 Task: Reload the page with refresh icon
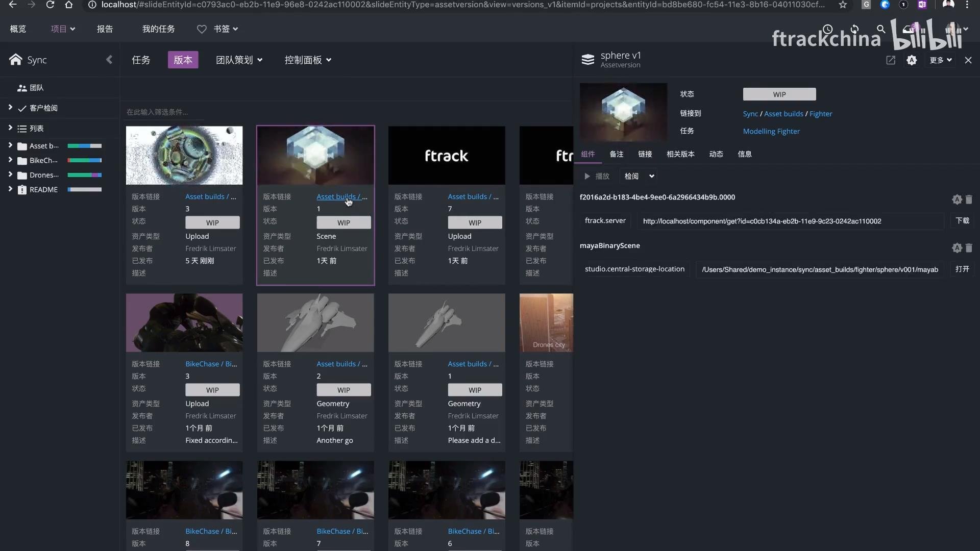click(50, 5)
